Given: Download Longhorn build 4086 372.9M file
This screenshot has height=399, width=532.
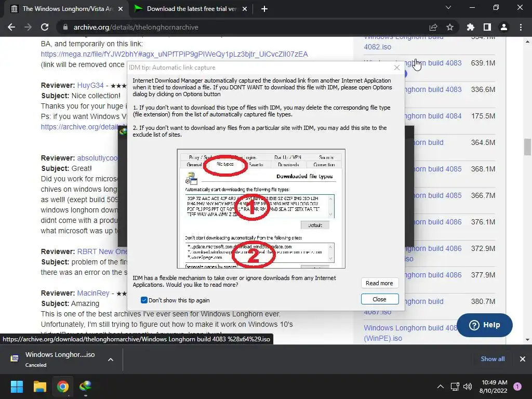Looking at the screenshot, I should click(433, 248).
